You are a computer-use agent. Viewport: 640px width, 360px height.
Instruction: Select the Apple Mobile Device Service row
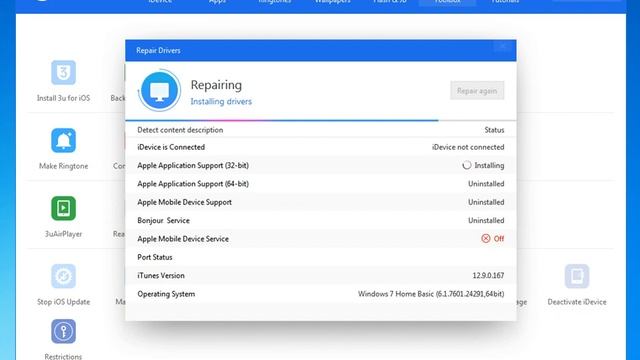tap(321, 239)
